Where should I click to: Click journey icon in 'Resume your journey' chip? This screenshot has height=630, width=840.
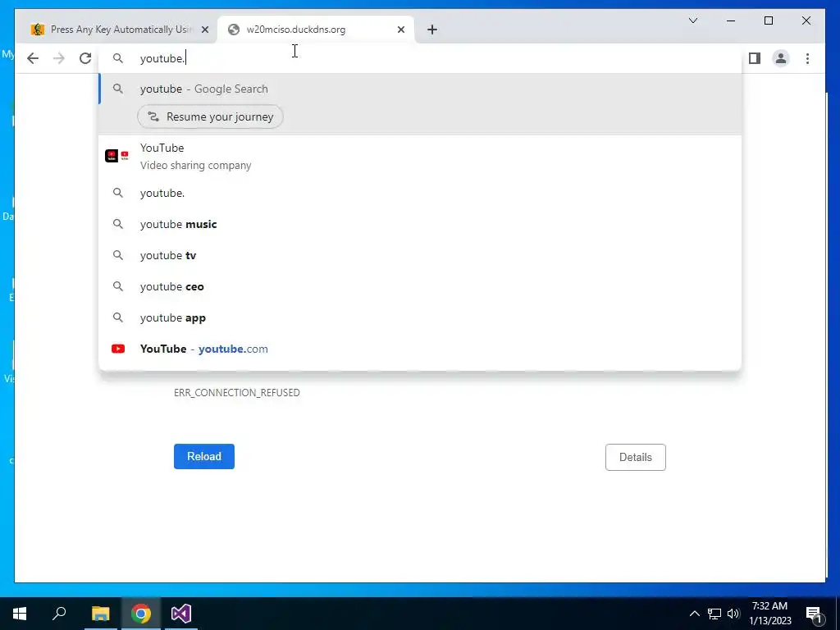click(153, 116)
